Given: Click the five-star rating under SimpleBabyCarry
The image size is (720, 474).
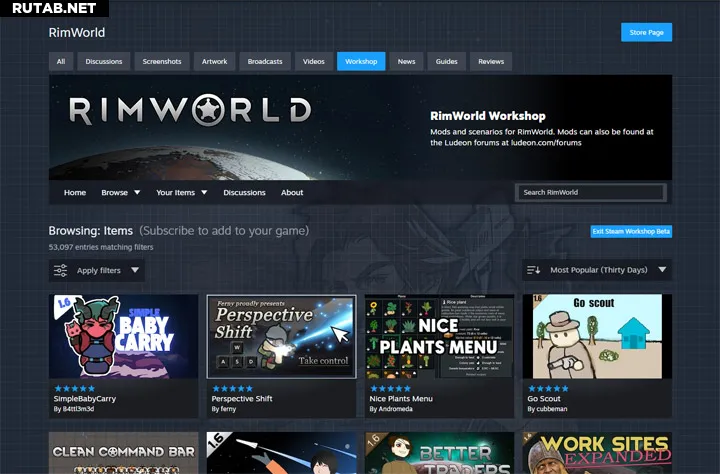Looking at the screenshot, I should coord(75,388).
